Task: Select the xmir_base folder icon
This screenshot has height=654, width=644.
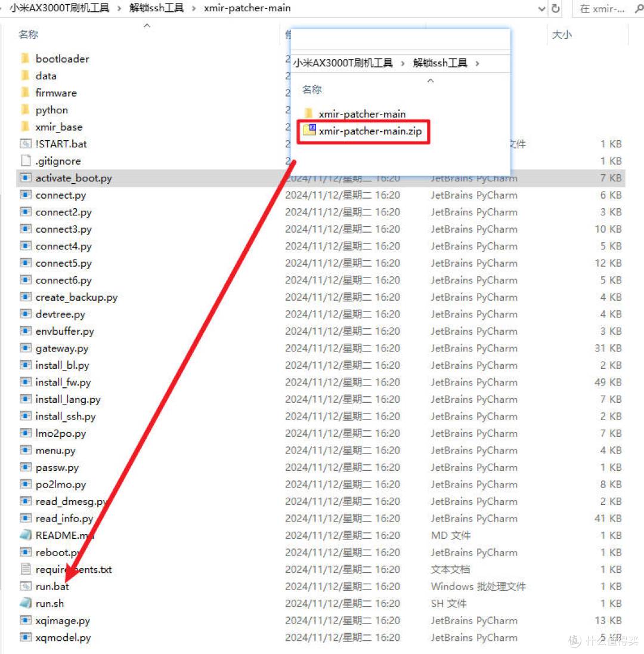Action: [x=26, y=127]
